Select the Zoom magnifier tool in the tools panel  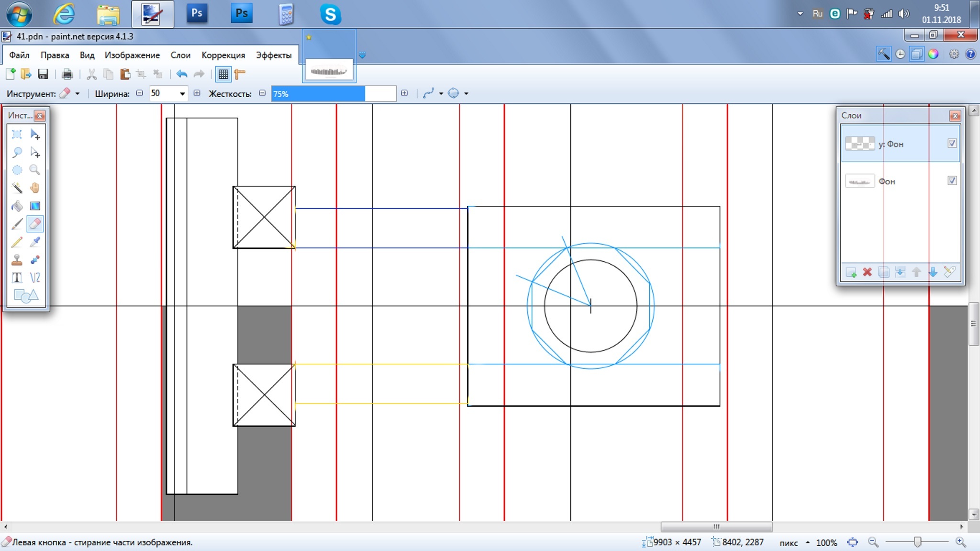tap(35, 170)
